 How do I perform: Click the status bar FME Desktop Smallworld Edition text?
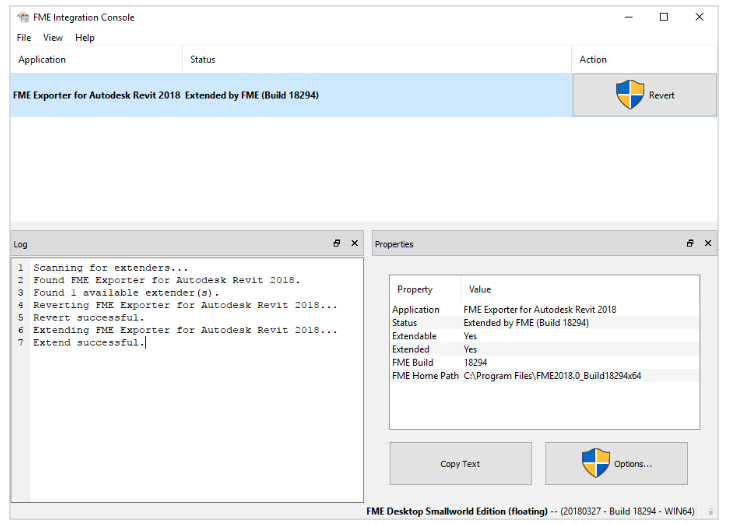[457, 511]
